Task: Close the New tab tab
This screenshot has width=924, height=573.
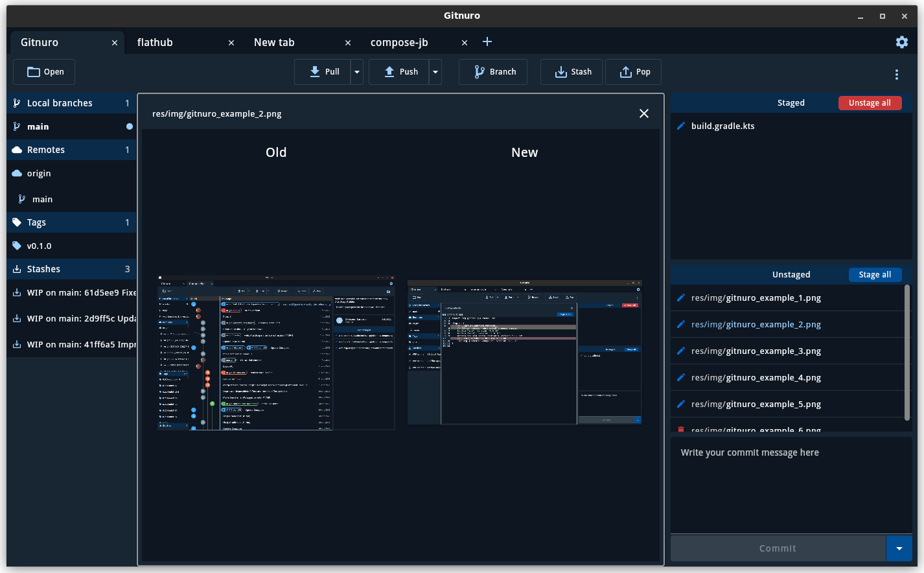Action: click(348, 43)
